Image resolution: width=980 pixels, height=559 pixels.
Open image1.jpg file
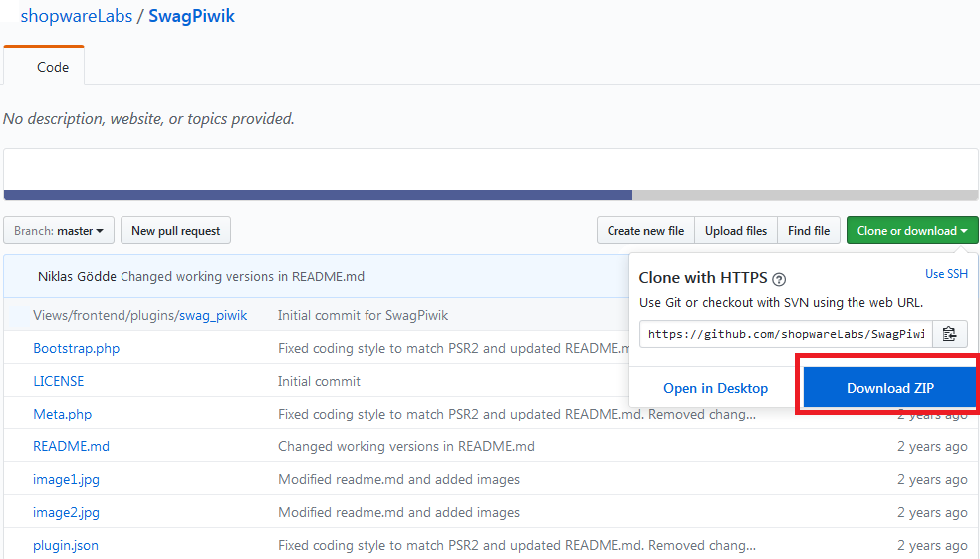[67, 479]
